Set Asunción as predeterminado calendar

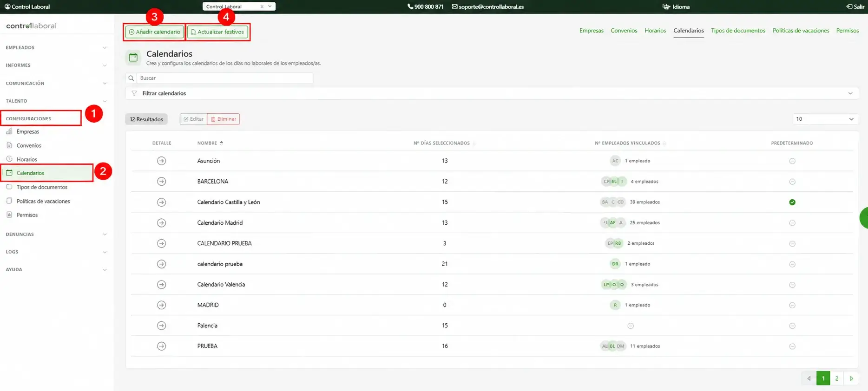coord(792,161)
